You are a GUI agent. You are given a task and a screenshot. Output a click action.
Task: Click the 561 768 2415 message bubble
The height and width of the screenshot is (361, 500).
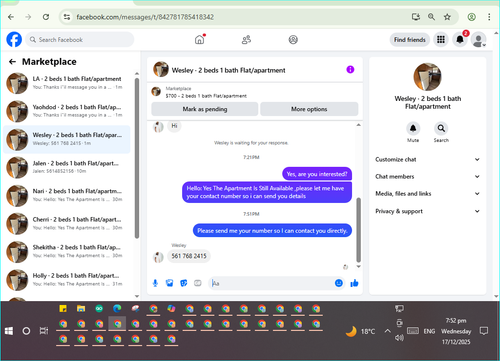point(189,256)
